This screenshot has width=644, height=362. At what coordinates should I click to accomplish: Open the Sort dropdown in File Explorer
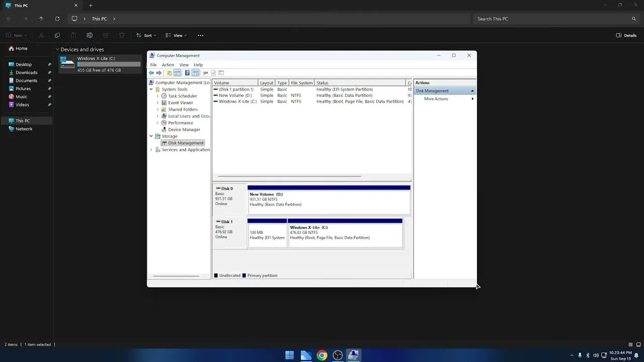(x=146, y=36)
